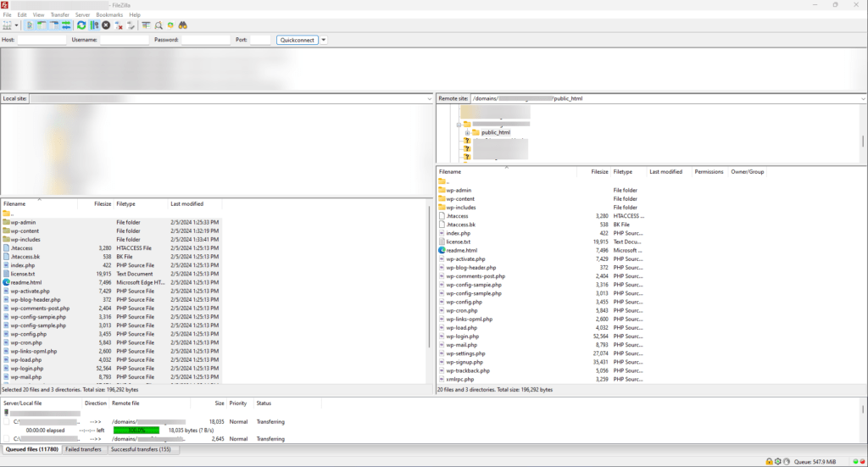This screenshot has width=868, height=467.
Task: Open the binoculars file search icon
Action: tap(183, 25)
